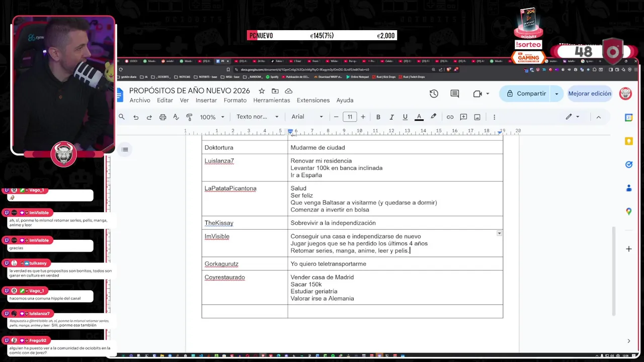Start a video call from the camera icon

(477, 94)
